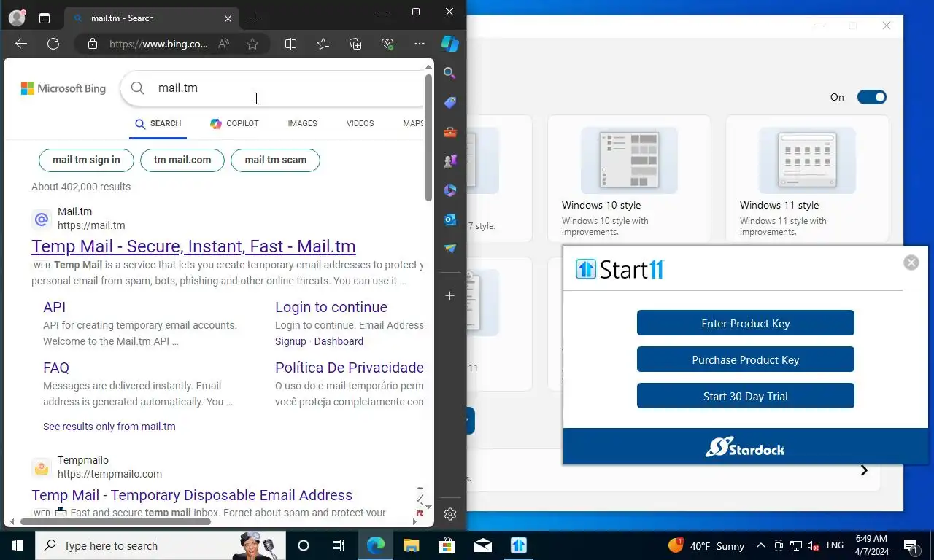Open Edge split screen
This screenshot has width=934, height=560.
[290, 44]
